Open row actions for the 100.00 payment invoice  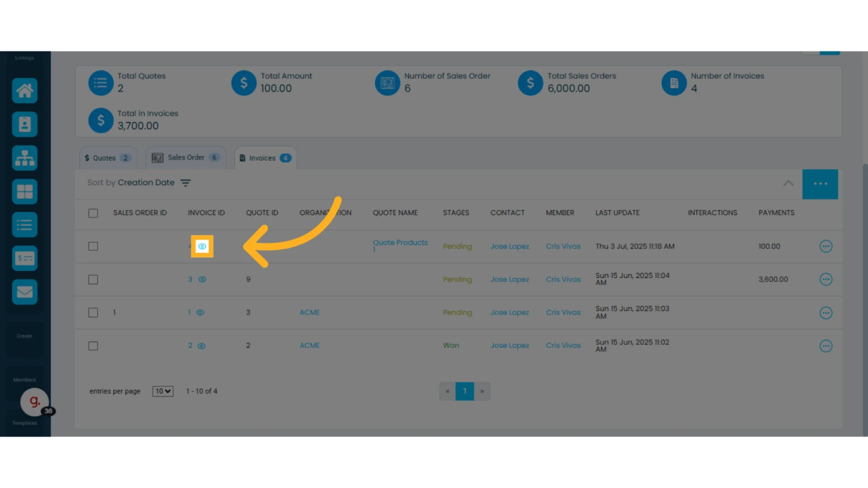pos(826,246)
